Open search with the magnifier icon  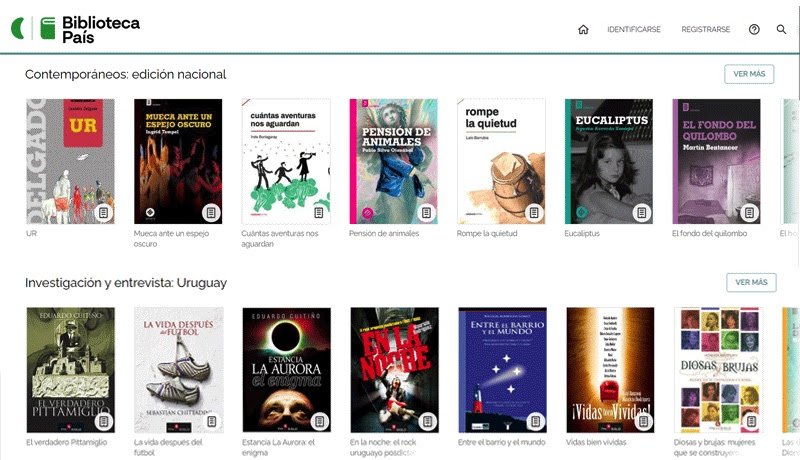coord(782,29)
